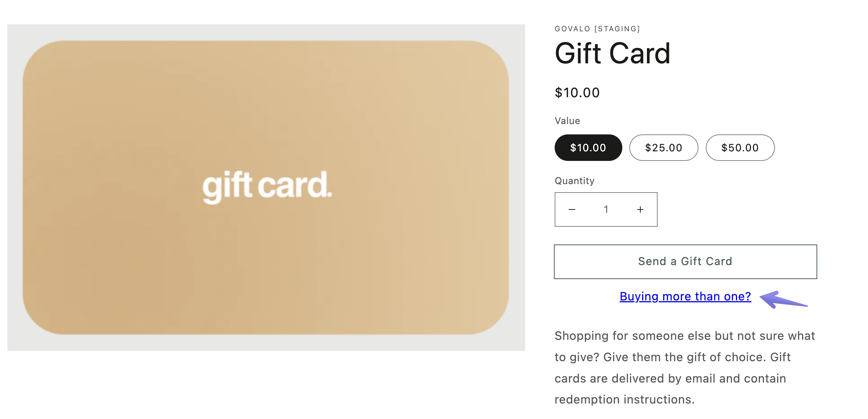Click the white "gift card." text on image
This screenshot has width=868, height=419.
click(x=267, y=186)
